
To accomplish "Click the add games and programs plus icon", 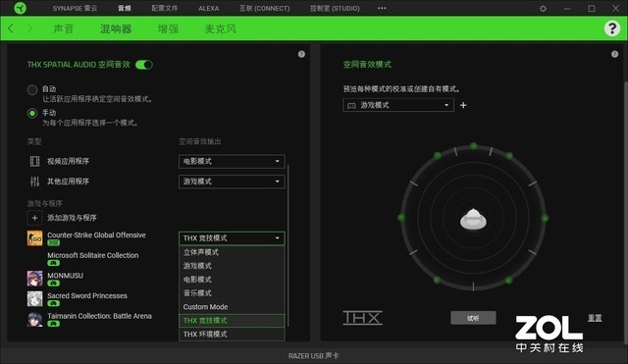I will (35, 218).
